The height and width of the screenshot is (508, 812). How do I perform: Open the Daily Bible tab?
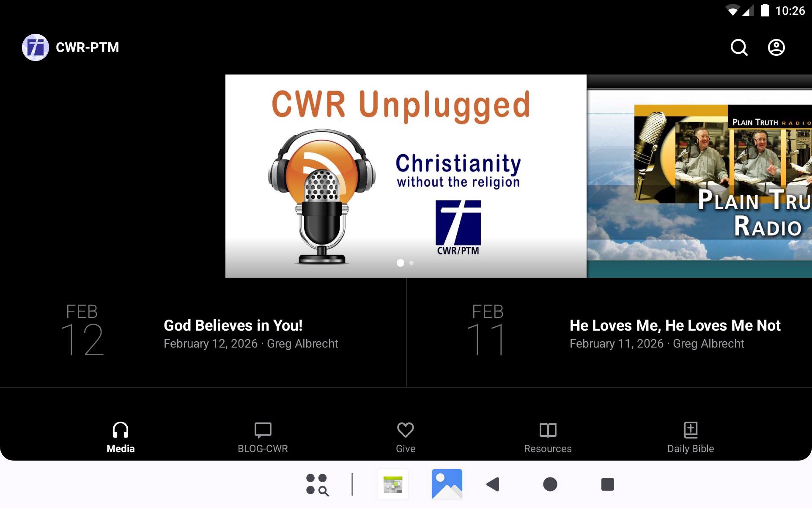(x=690, y=437)
